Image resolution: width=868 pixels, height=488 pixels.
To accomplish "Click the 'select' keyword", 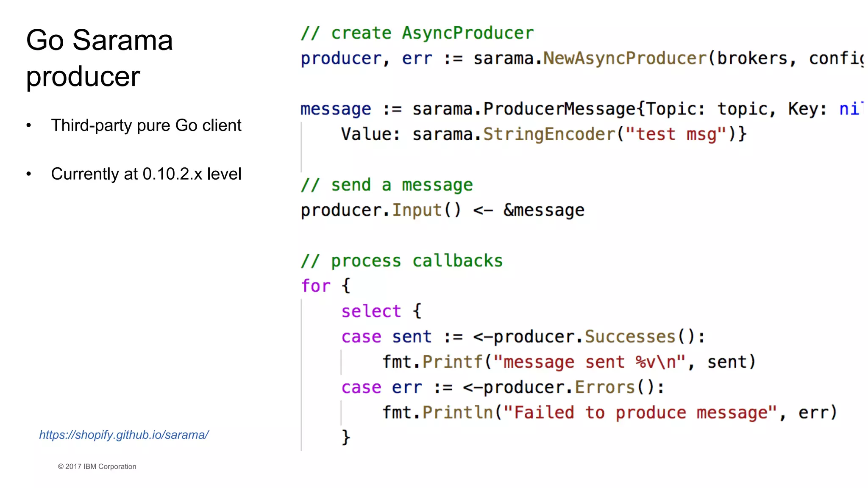I will (x=371, y=311).
